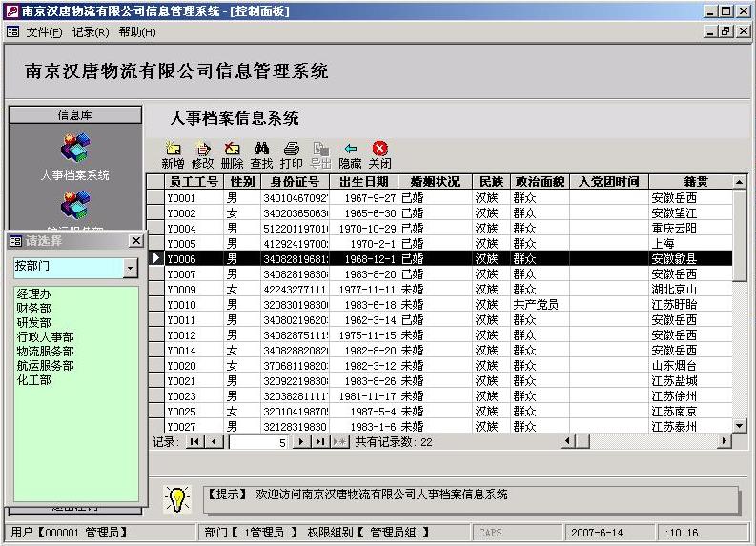Select 航运服务部 in department list
The image size is (756, 546).
coord(46,366)
